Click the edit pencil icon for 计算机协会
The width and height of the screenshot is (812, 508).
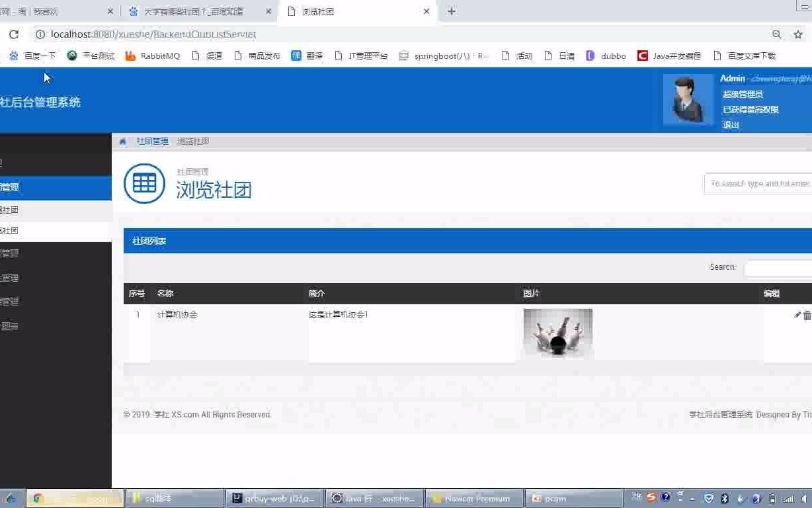click(x=797, y=314)
